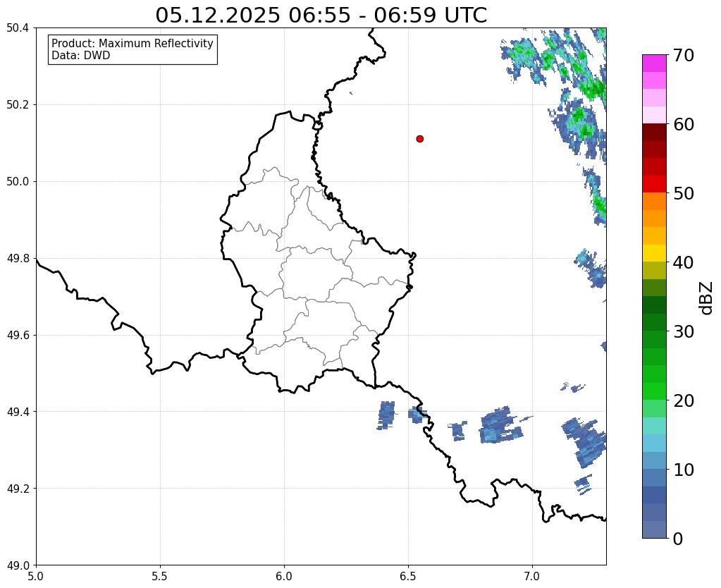Screen dimensions: 721x588
Task: Click the 'Product: Maximum Reflectivity' label
Action: point(133,43)
